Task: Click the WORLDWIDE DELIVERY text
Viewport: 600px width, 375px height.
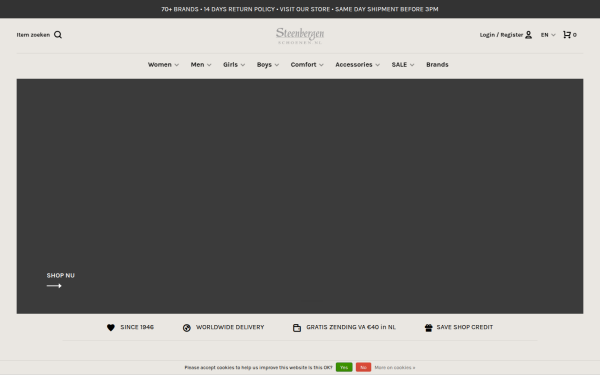Action: [x=230, y=327]
